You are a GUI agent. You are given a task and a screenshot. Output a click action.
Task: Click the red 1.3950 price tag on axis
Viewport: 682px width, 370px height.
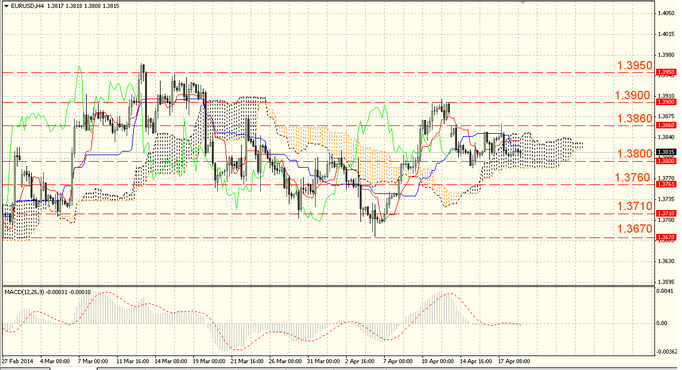tap(666, 72)
